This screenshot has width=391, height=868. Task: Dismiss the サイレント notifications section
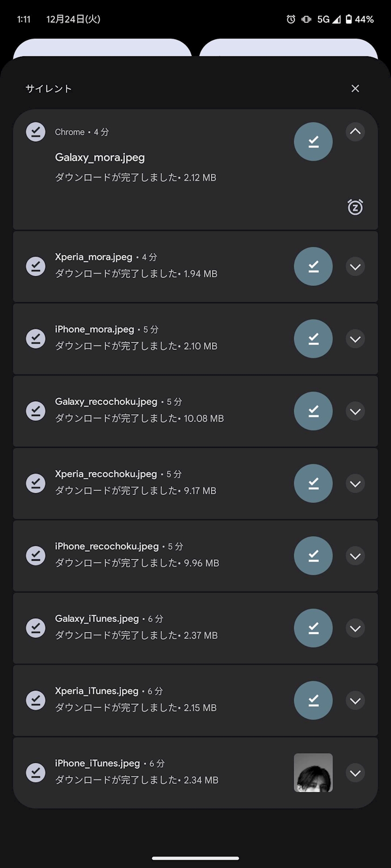tap(355, 88)
